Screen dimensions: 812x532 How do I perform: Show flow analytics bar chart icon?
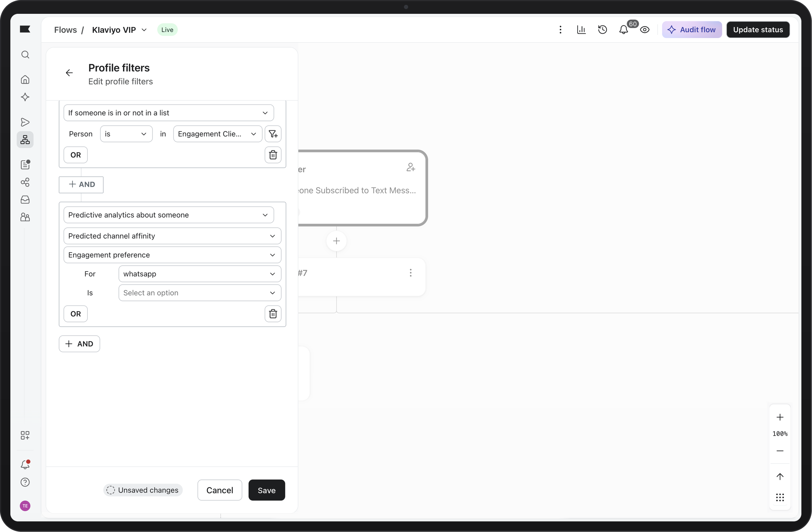(582, 30)
